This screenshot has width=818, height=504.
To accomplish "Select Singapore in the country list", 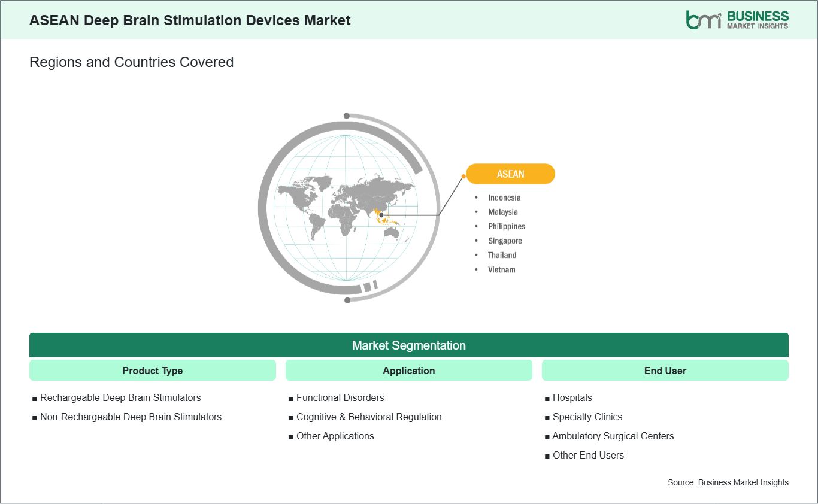I will (505, 241).
